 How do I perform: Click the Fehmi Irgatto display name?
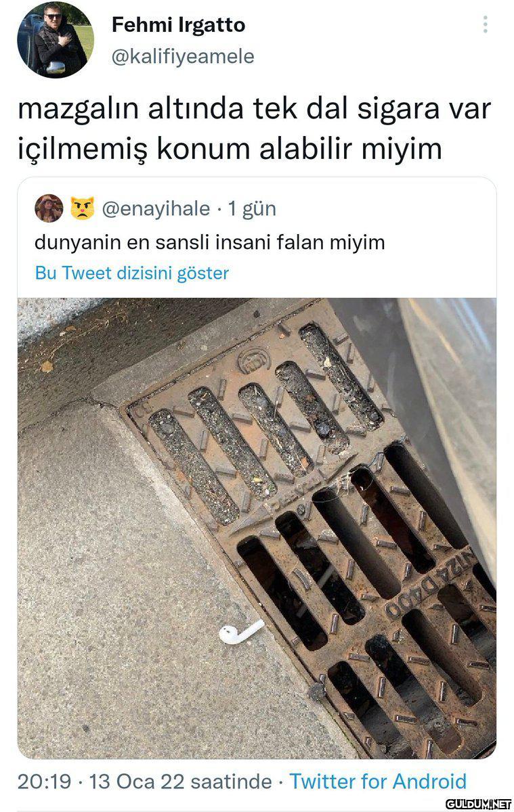point(178,26)
